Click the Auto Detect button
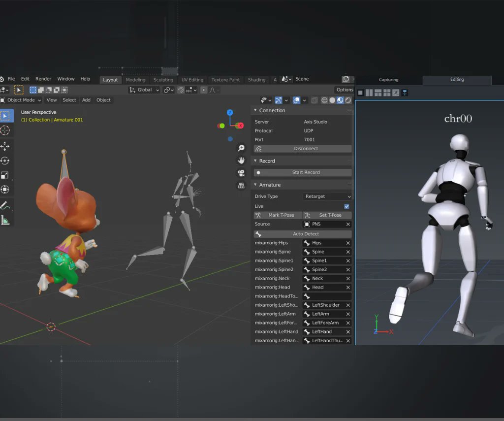504x421 pixels. coord(303,234)
